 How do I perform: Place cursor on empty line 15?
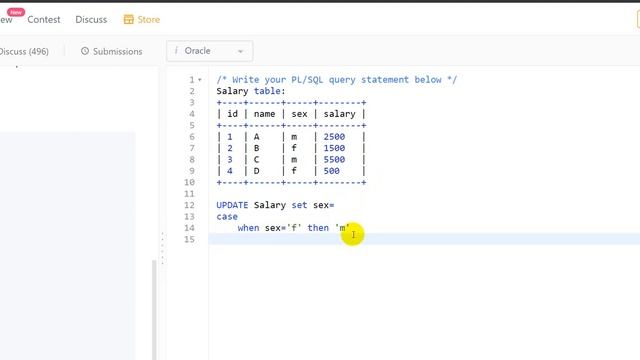[x=424, y=239]
